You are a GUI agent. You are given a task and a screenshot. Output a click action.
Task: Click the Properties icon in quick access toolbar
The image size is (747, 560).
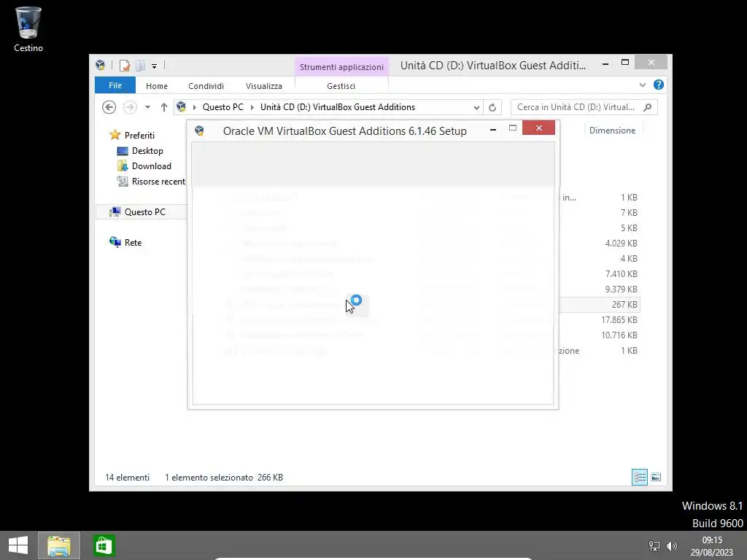pyautogui.click(x=124, y=66)
